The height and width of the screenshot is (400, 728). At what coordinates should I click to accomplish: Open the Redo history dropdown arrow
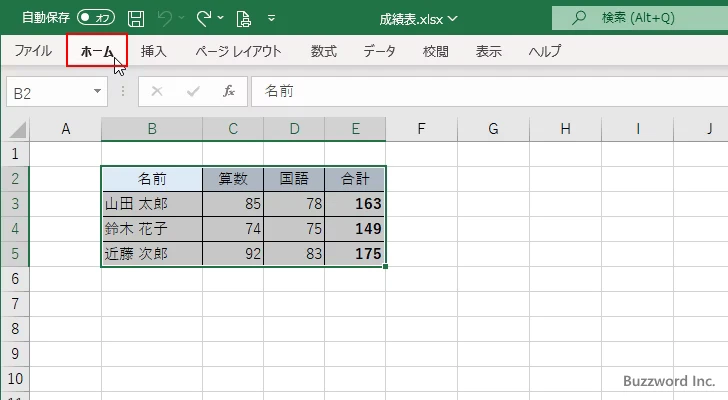tap(221, 18)
